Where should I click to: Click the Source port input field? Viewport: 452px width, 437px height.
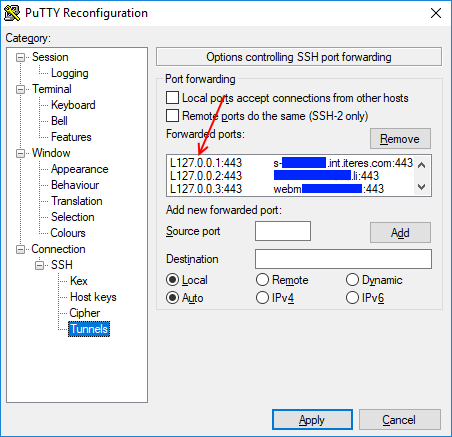(283, 231)
